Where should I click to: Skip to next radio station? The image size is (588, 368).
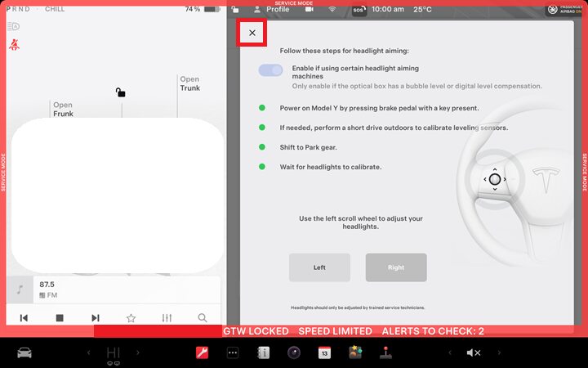pyautogui.click(x=96, y=318)
